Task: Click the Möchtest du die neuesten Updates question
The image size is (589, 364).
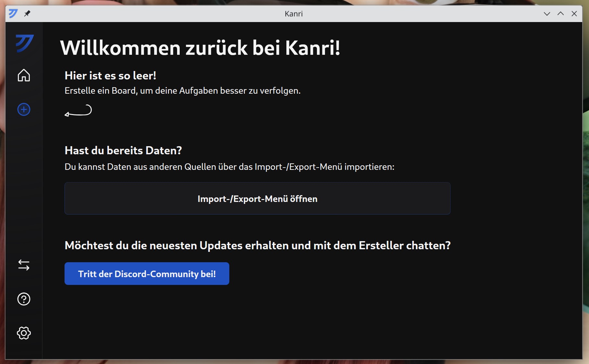Action: (x=258, y=245)
